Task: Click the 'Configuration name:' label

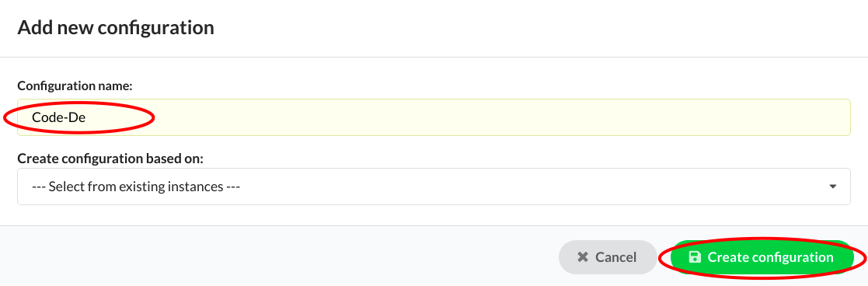Action: click(75, 85)
